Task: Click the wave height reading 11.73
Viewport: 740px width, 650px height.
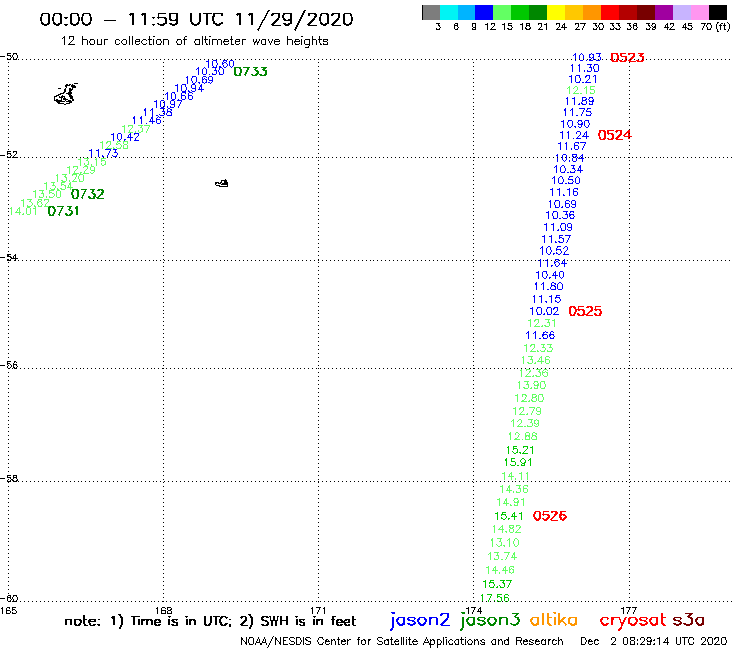Action: (103, 153)
